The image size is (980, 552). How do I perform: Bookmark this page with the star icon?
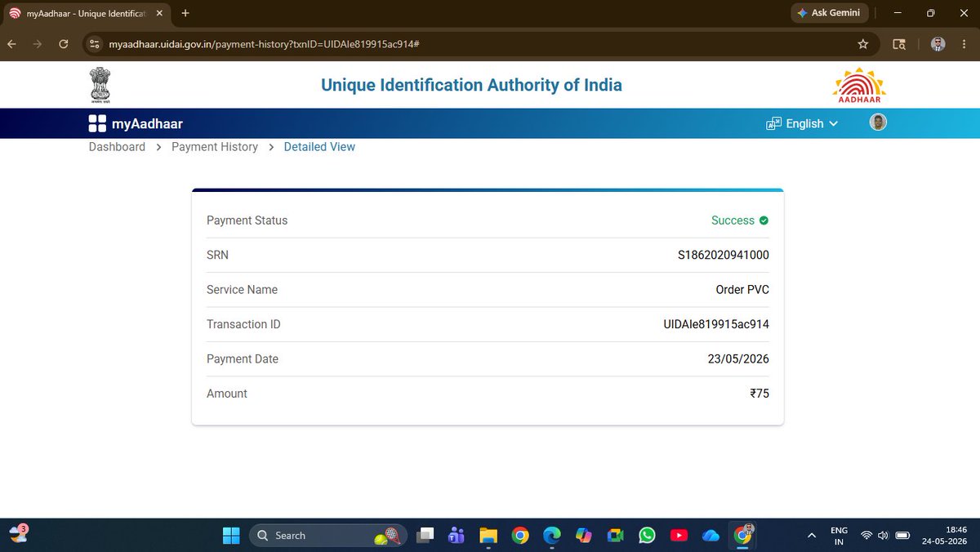(862, 44)
